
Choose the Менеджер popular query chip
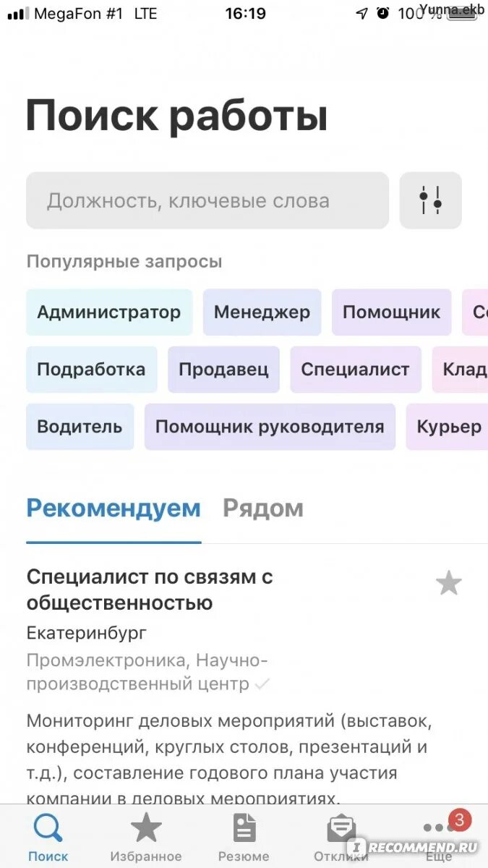pos(262,312)
